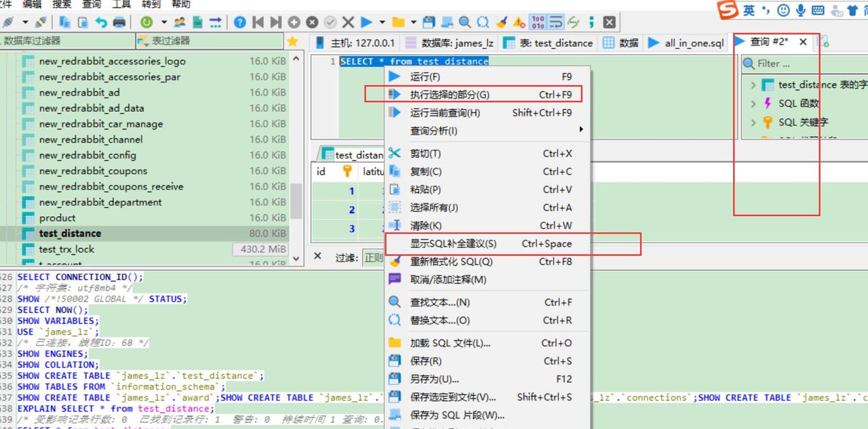Open the dropdown arrow beside the run button
The image size is (868, 429).
click(x=382, y=22)
